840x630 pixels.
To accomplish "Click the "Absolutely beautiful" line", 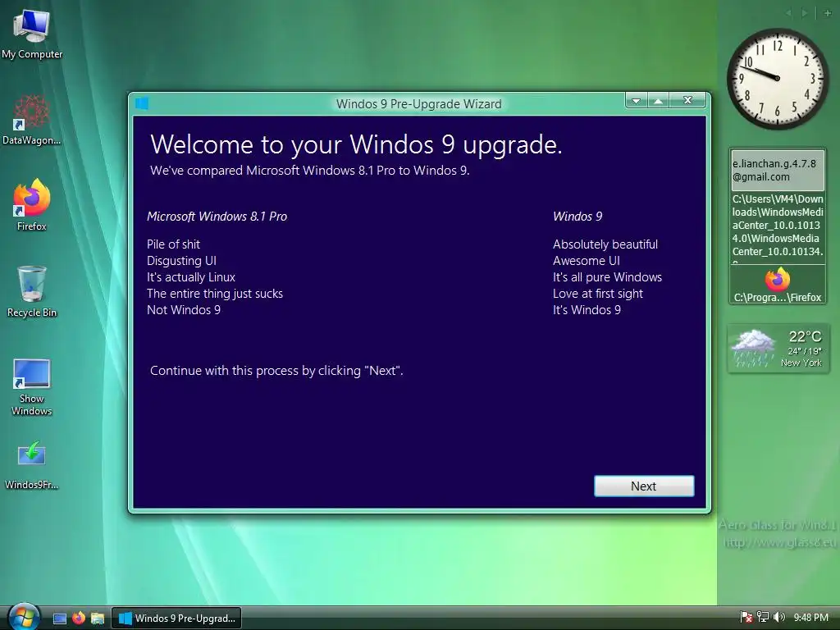I will (x=605, y=244).
